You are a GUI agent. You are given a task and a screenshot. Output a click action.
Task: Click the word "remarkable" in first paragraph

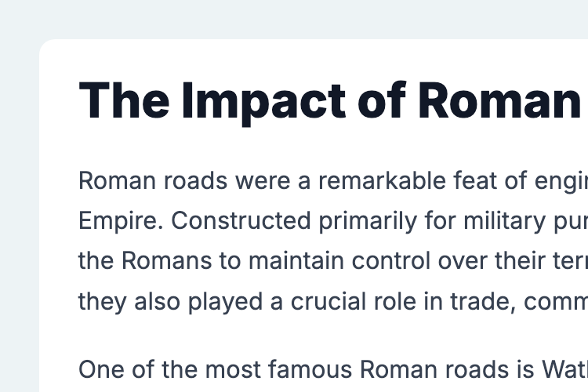(382, 181)
